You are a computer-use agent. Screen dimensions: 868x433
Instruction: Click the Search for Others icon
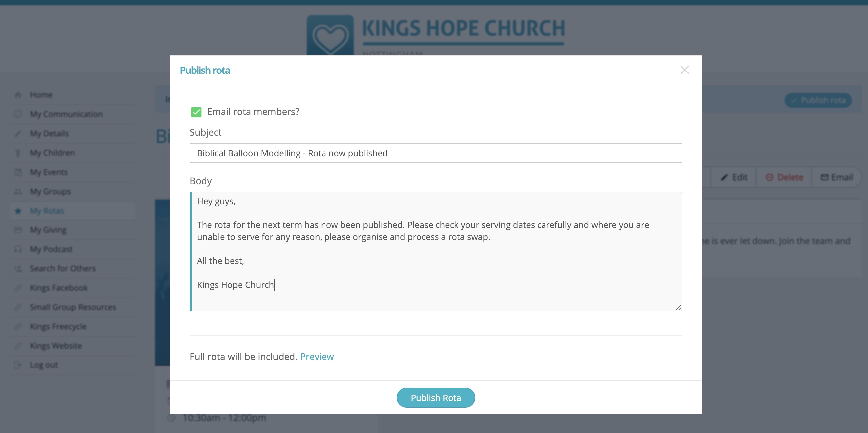18,268
